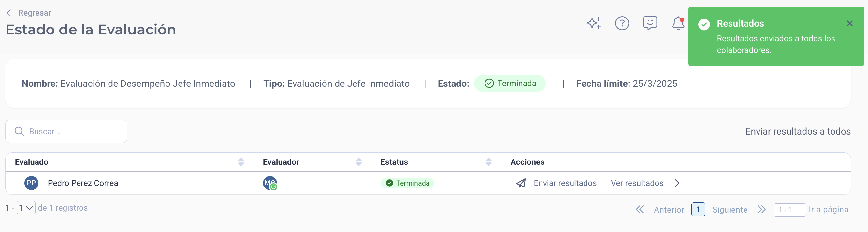Jump to last page double-right arrows
This screenshot has height=232, width=868.
(761, 210)
